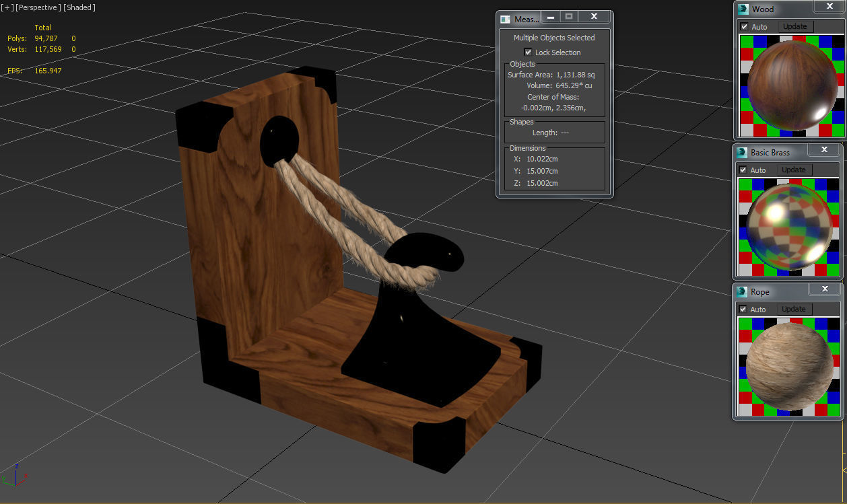This screenshot has width=847, height=504.
Task: Toggle Auto checkbox in Rope window
Action: (744, 310)
